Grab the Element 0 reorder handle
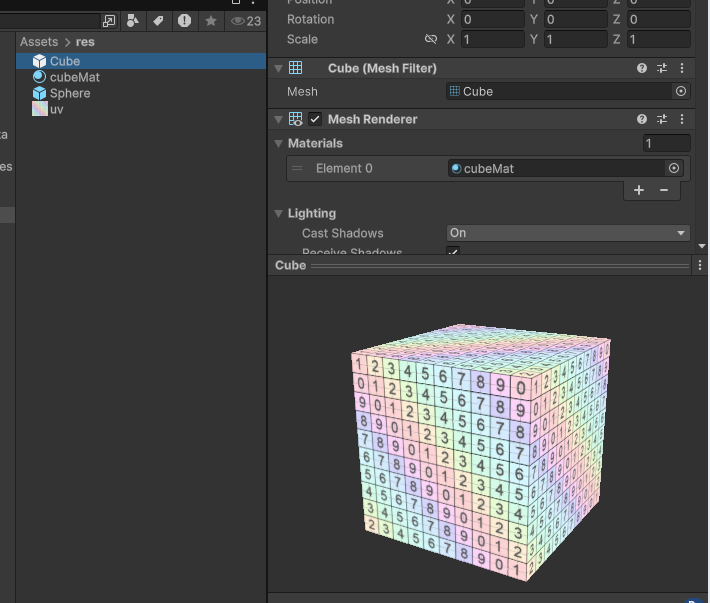The height and width of the screenshot is (603, 710). [297, 168]
